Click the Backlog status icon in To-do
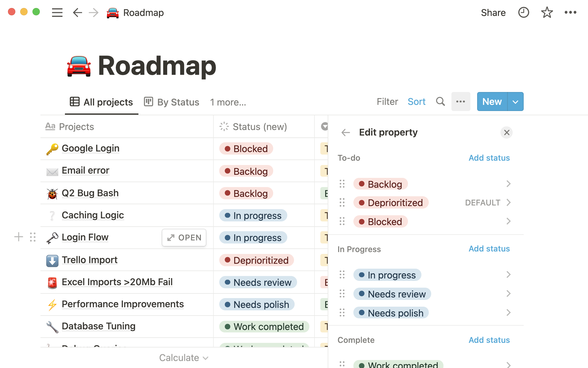Image resolution: width=588 pixels, height=368 pixels. click(x=362, y=184)
